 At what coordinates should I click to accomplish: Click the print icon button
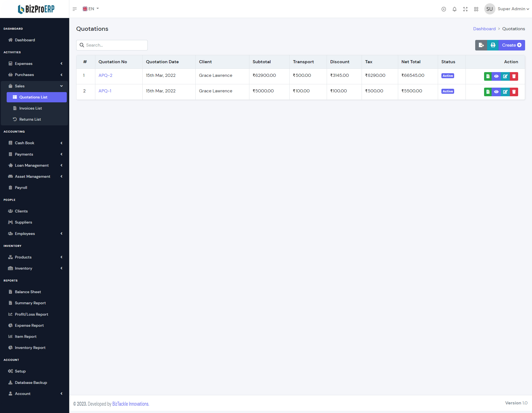[x=493, y=45]
